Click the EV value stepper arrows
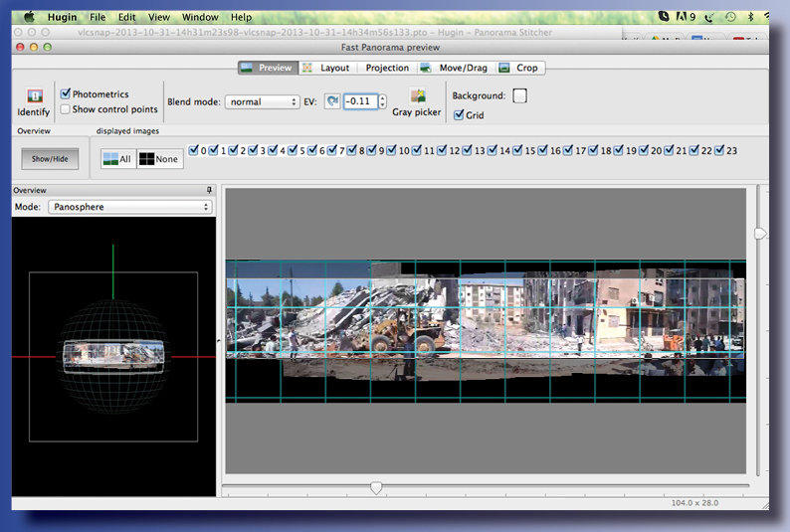 point(383,101)
